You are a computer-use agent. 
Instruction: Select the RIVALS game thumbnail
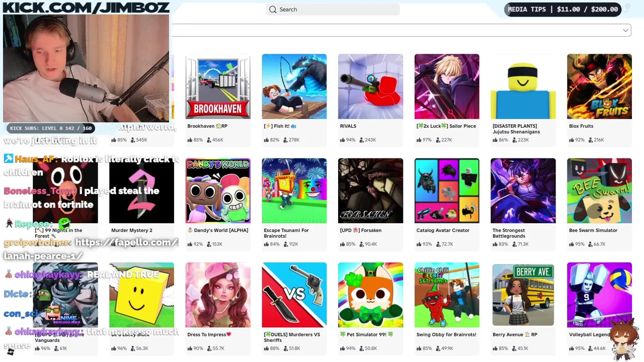(370, 86)
